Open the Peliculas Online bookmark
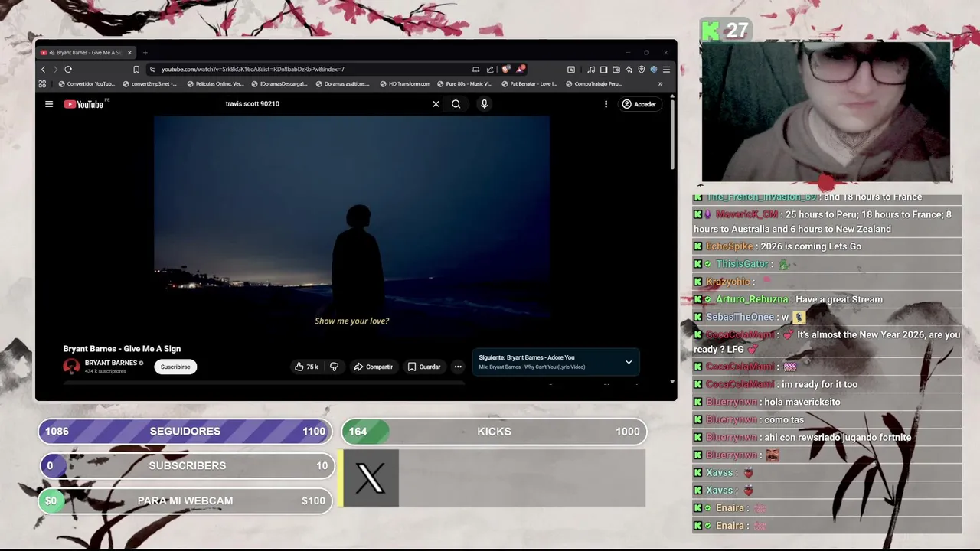 (x=215, y=84)
